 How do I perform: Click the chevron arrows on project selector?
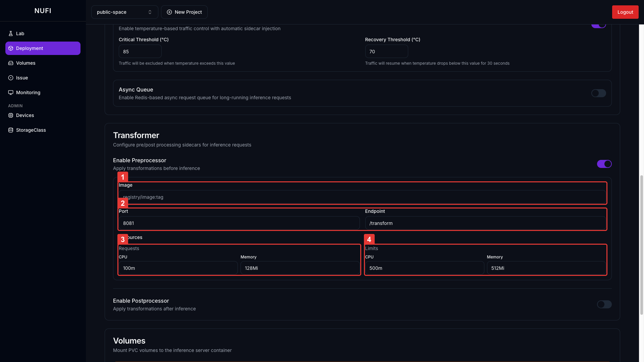(150, 12)
